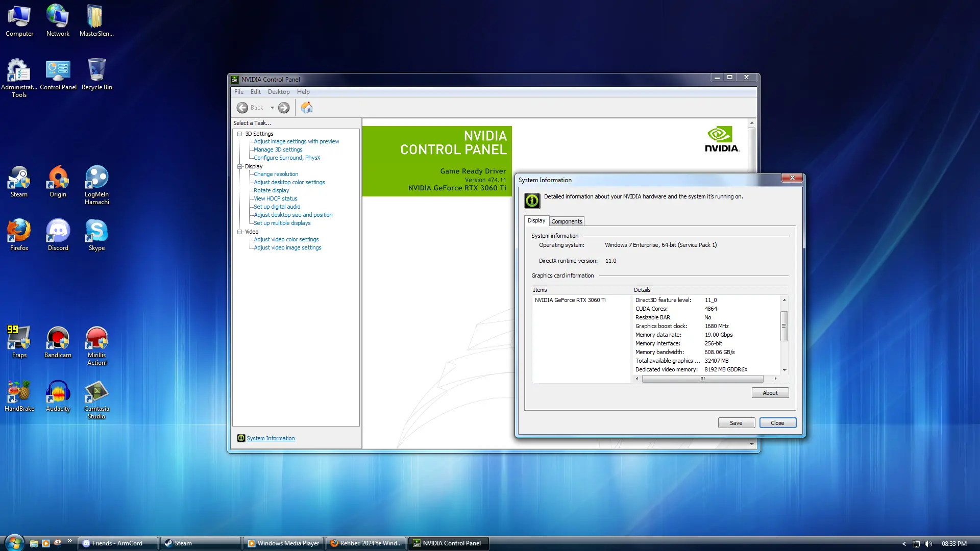This screenshot has width=980, height=551.
Task: Open the MasterSlen folder on desktop
Action: [96, 20]
